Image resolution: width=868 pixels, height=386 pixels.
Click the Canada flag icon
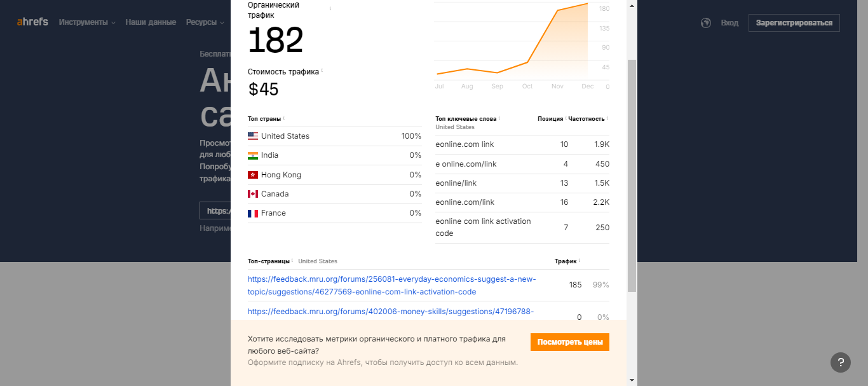[x=253, y=194]
